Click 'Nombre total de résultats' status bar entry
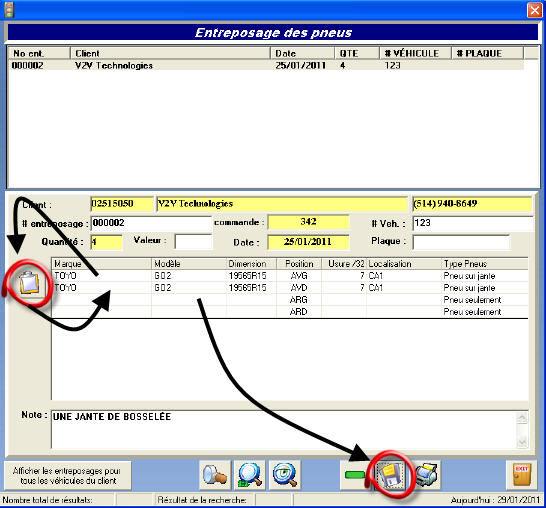The height and width of the screenshot is (508, 546). click(47, 500)
